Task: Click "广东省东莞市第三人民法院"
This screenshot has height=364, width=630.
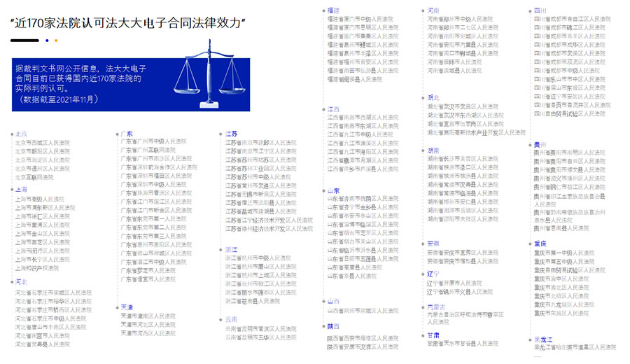Action: 153,236
